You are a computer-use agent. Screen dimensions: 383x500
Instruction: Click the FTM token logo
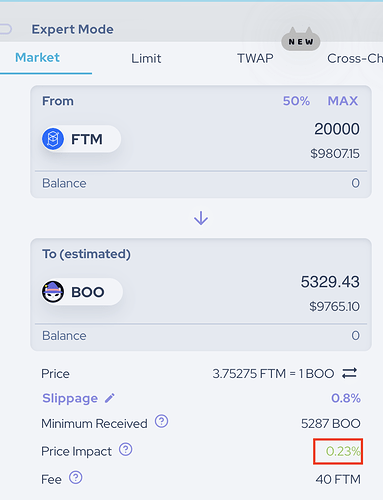pos(53,139)
